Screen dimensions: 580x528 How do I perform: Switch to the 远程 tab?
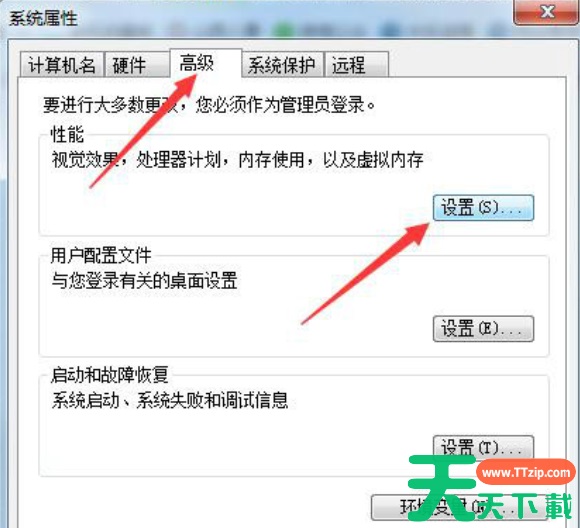click(x=356, y=65)
